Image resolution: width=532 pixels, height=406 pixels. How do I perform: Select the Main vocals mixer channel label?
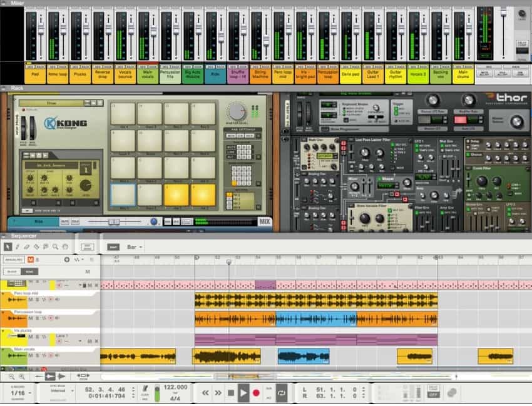148,74
